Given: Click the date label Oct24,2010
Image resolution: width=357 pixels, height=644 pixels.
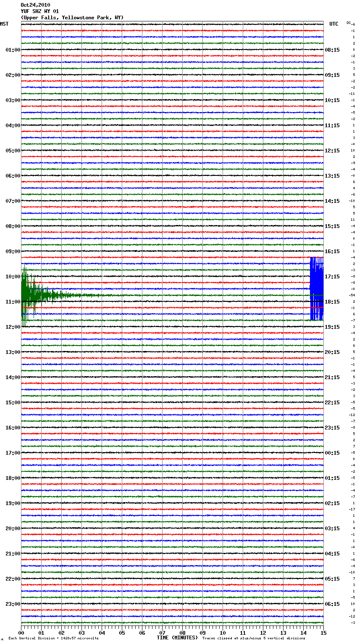Looking at the screenshot, I should pyautogui.click(x=35, y=5).
